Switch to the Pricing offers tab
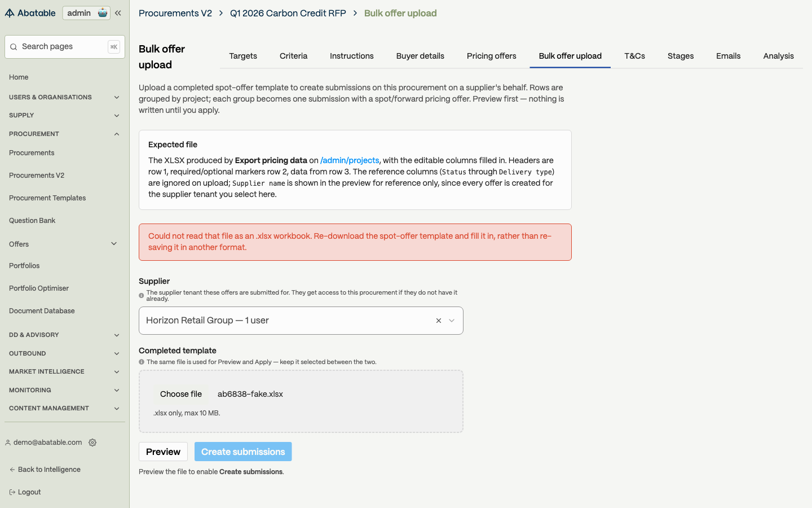This screenshot has width=812, height=508. (491, 56)
